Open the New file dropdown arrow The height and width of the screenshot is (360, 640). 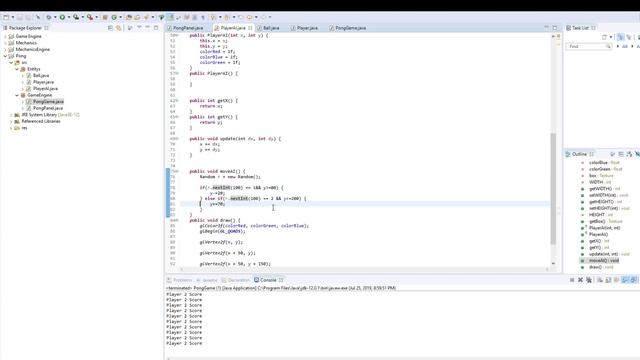[x=13, y=17]
